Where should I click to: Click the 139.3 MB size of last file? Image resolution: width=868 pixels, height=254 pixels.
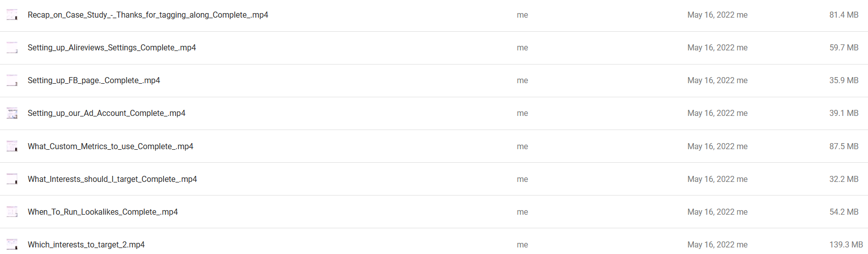(x=846, y=244)
